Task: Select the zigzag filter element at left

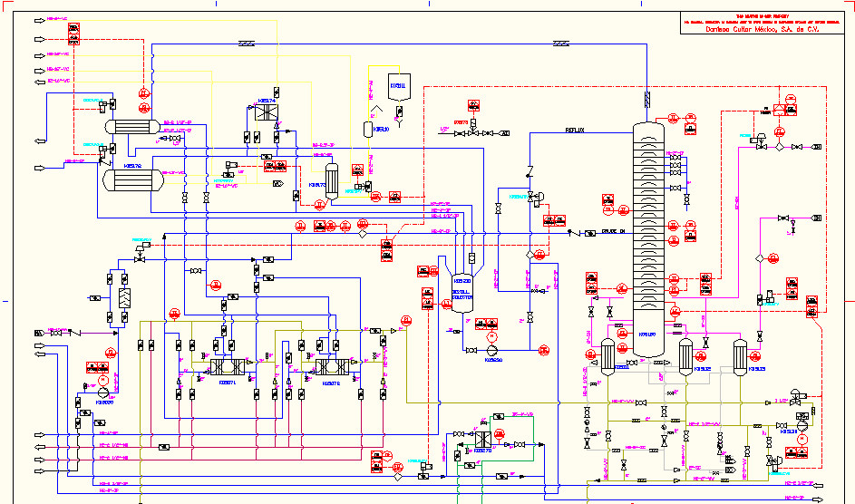Action: (124, 298)
